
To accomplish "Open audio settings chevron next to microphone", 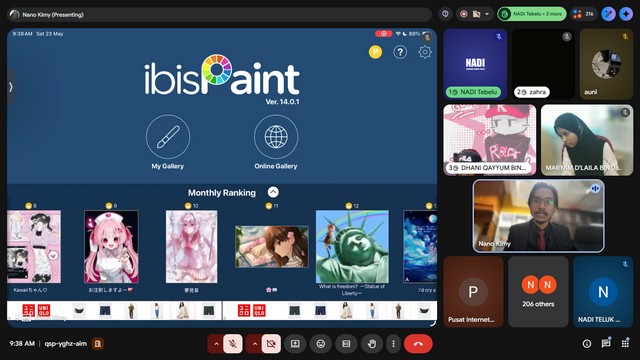I will tap(216, 344).
